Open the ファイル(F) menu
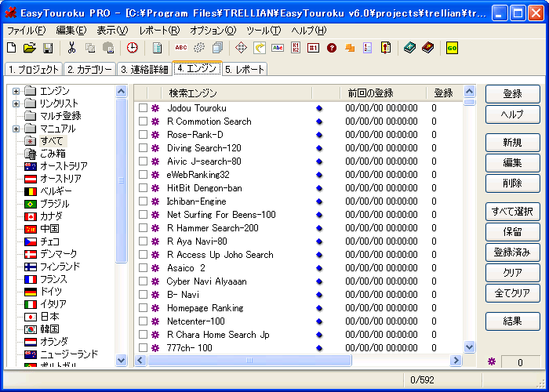This screenshot has width=549, height=392. point(27,31)
